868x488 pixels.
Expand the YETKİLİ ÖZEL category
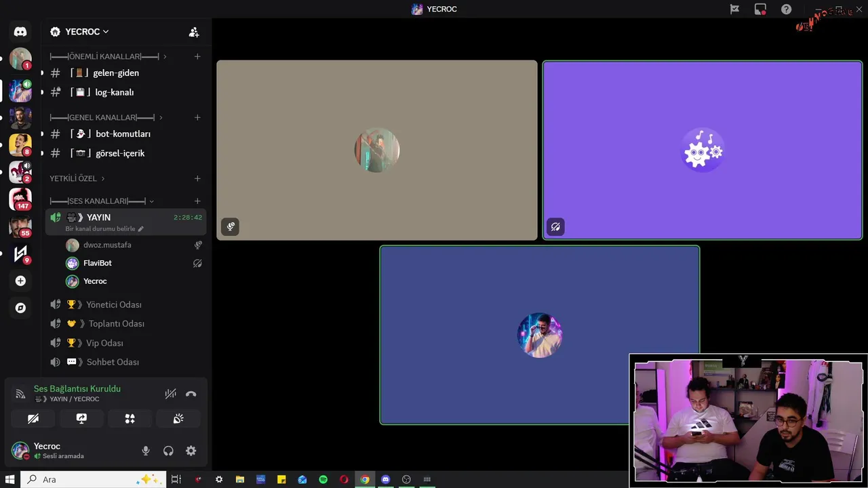point(77,178)
